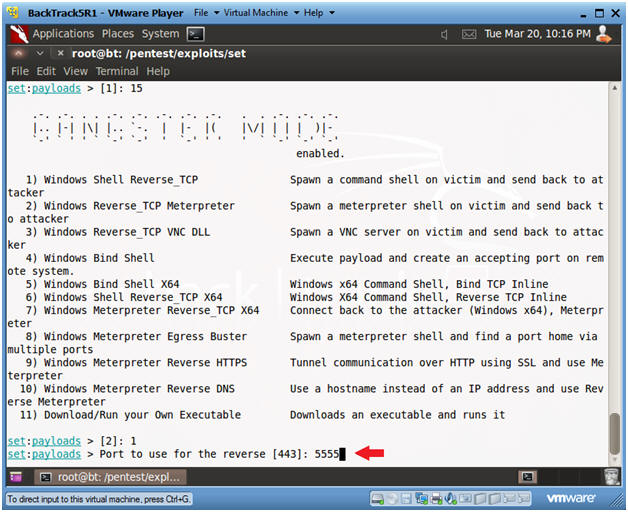628x512 pixels.
Task: Click the date and time clock
Action: 537,34
